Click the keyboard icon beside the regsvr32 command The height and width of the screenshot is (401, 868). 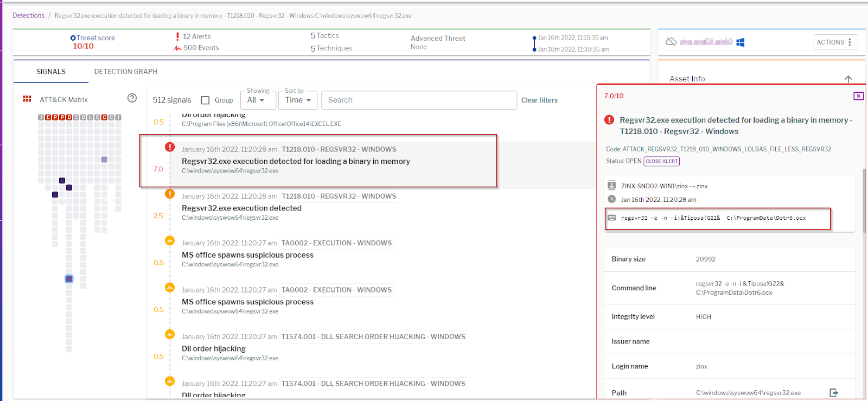pyautogui.click(x=612, y=218)
